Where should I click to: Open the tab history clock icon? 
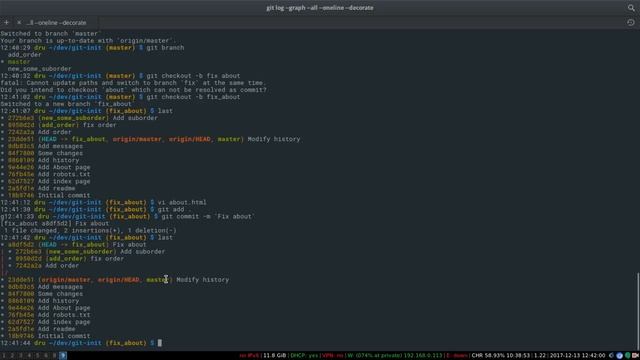point(631,22)
